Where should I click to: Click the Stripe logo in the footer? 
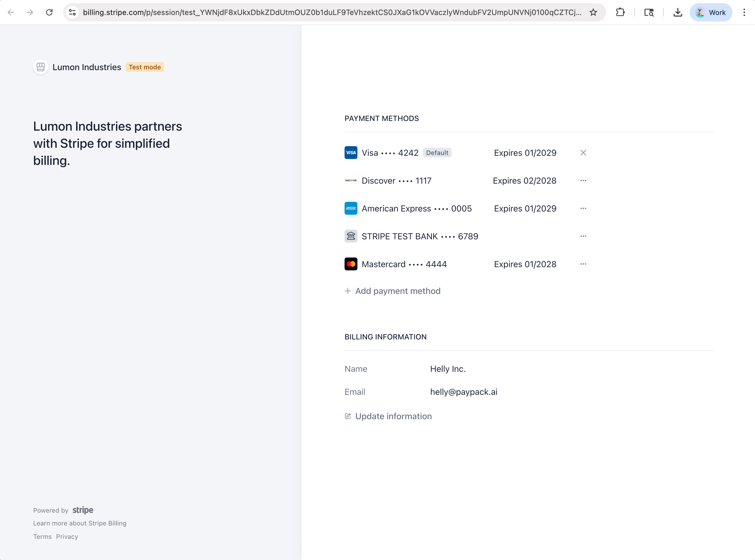tap(83, 510)
